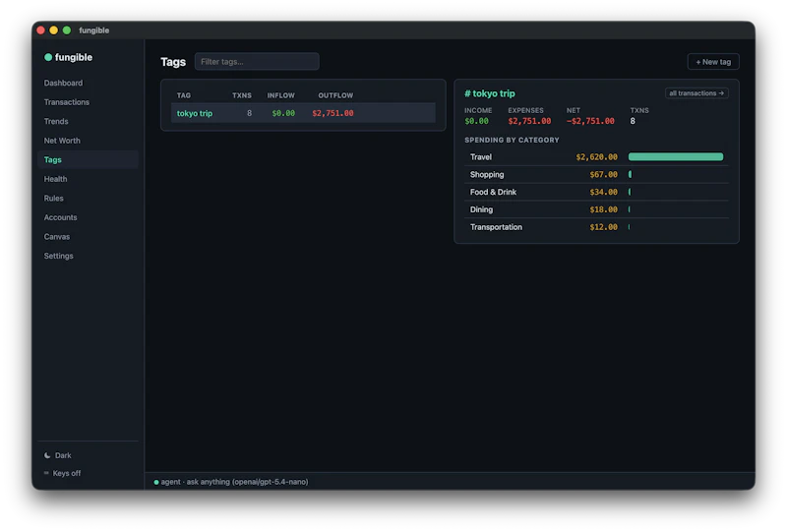787x532 pixels.
Task: Toggle the Dark theme setting
Action: click(x=58, y=455)
